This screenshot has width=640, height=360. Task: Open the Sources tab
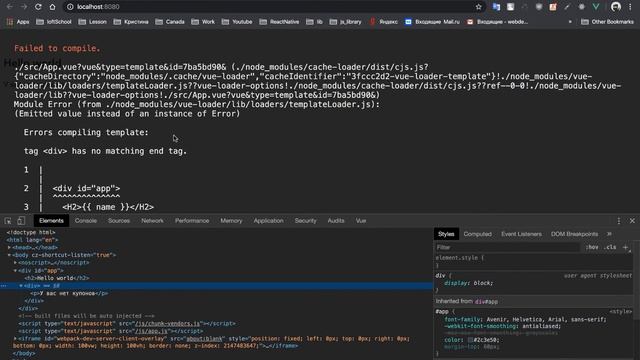pyautogui.click(x=119, y=221)
